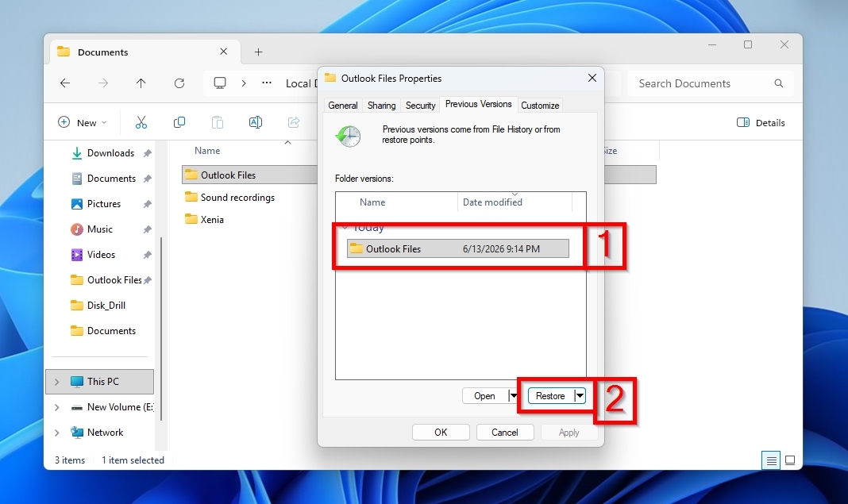The height and width of the screenshot is (504, 848).
Task: Click OK in Properties dialog
Action: [441, 432]
